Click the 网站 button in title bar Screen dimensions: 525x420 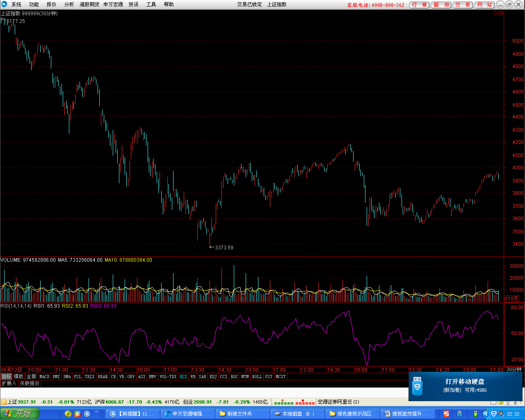(485, 5)
